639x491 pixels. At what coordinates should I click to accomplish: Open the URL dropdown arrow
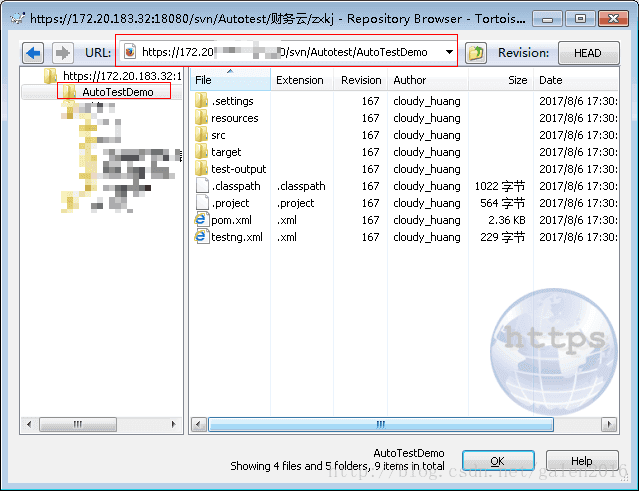[x=449, y=52]
